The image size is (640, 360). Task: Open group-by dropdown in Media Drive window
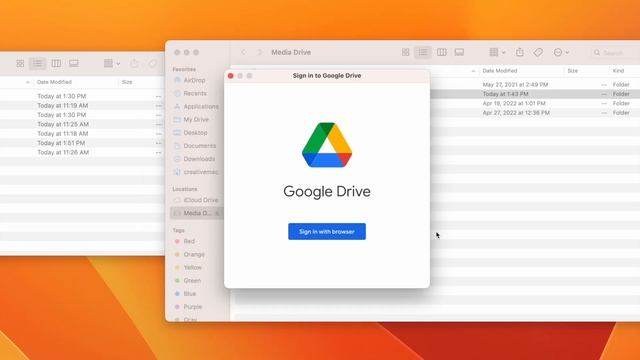[498, 52]
